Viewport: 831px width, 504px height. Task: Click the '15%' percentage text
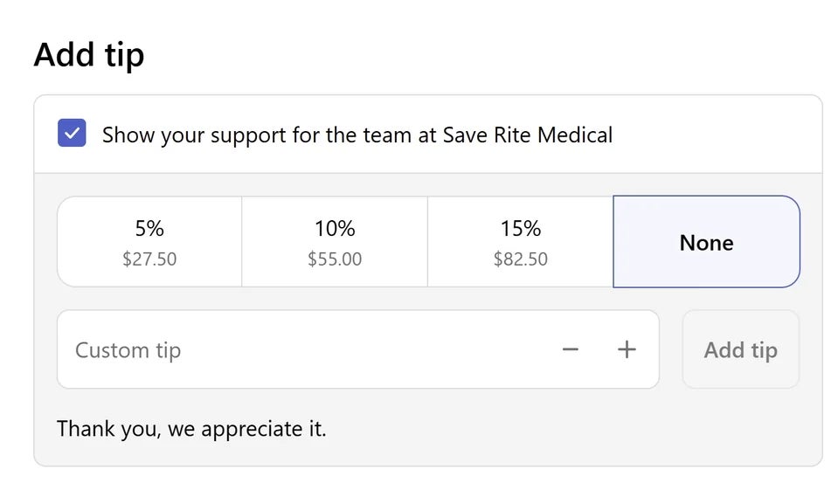521,229
